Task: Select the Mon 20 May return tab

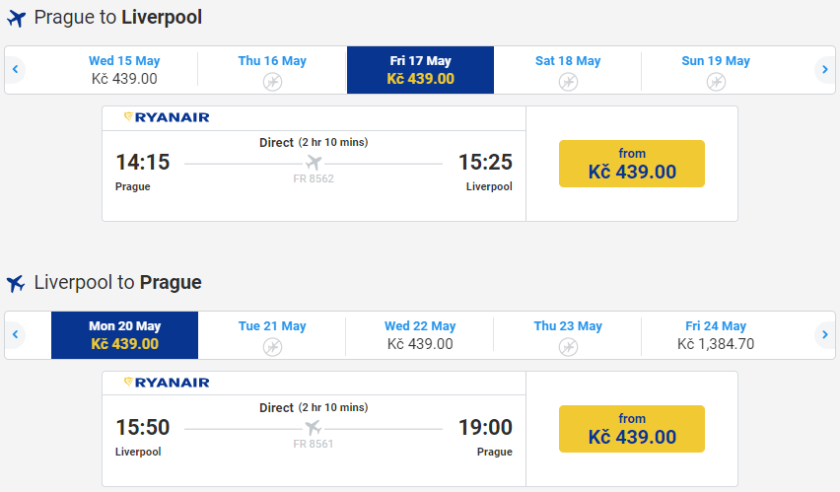Action: click(124, 335)
